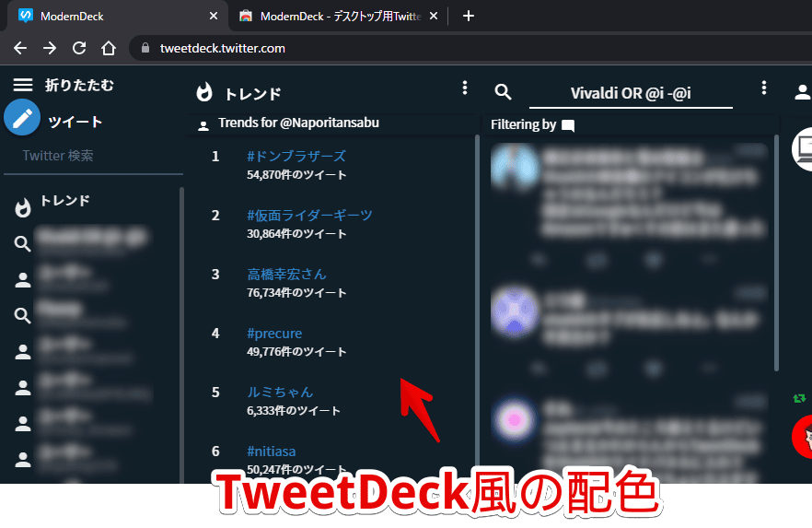Image resolution: width=812 pixels, height=528 pixels.
Task: Click the first user silhouette sidebar icon
Action: click(x=22, y=280)
